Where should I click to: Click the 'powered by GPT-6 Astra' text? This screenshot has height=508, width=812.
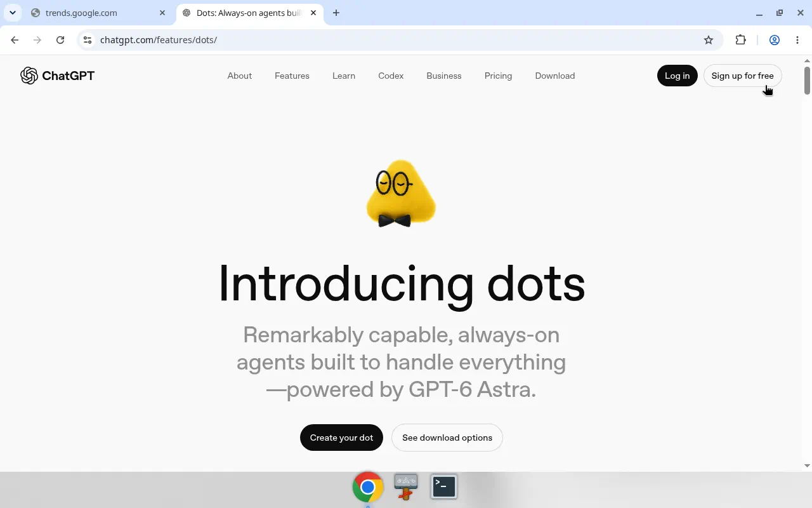(412, 389)
